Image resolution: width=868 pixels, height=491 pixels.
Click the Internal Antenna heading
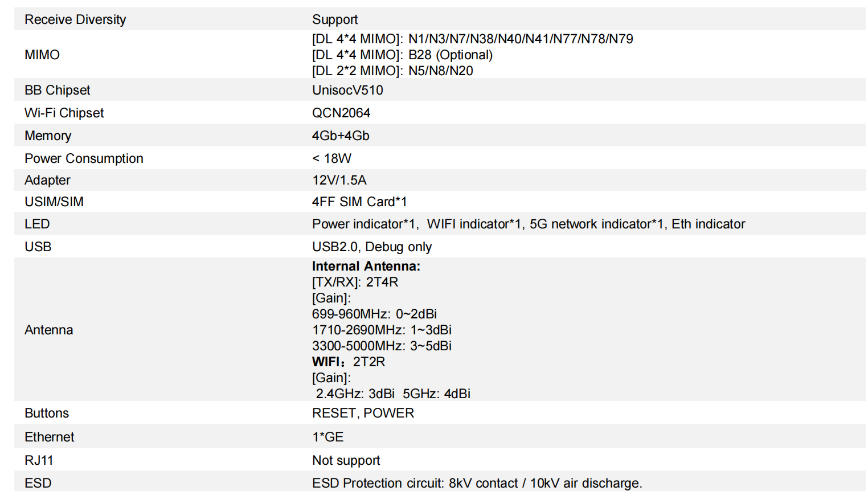point(366,266)
